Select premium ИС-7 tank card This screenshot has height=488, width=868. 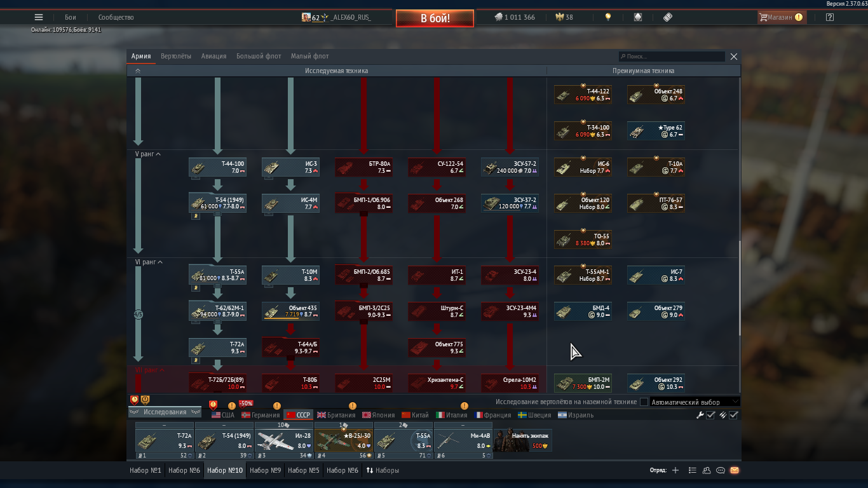pos(656,275)
